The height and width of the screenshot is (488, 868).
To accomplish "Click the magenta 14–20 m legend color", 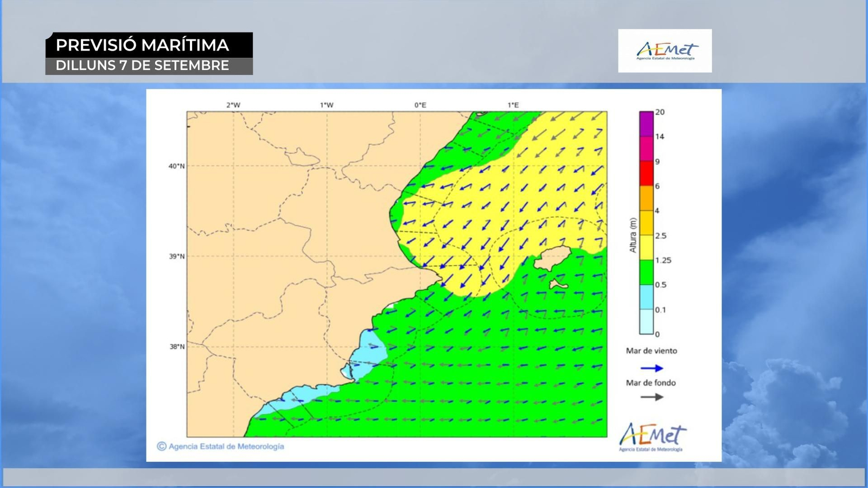I will (646, 124).
